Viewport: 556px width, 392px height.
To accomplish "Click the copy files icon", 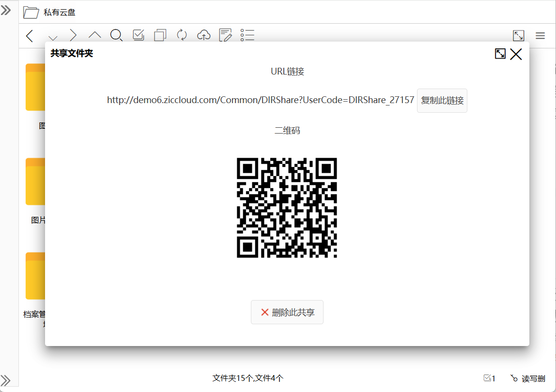I will (160, 35).
